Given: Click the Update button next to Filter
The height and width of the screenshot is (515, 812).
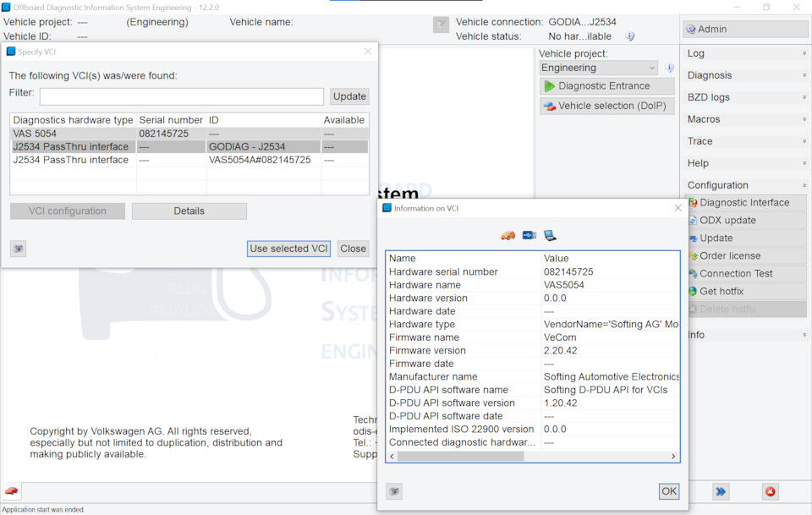Looking at the screenshot, I should (349, 96).
